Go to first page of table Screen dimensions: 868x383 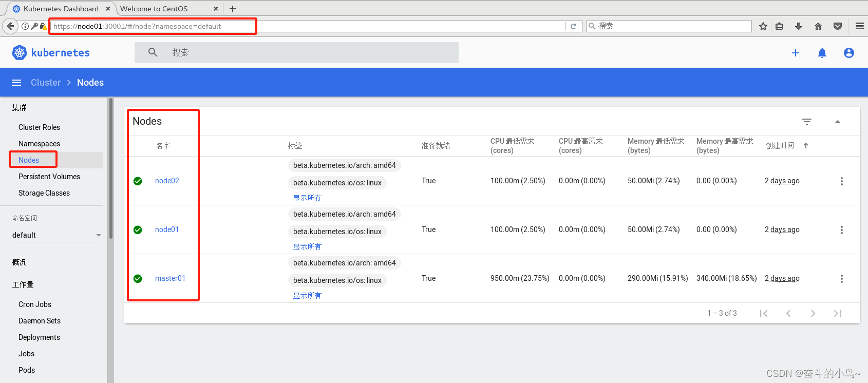pos(764,313)
